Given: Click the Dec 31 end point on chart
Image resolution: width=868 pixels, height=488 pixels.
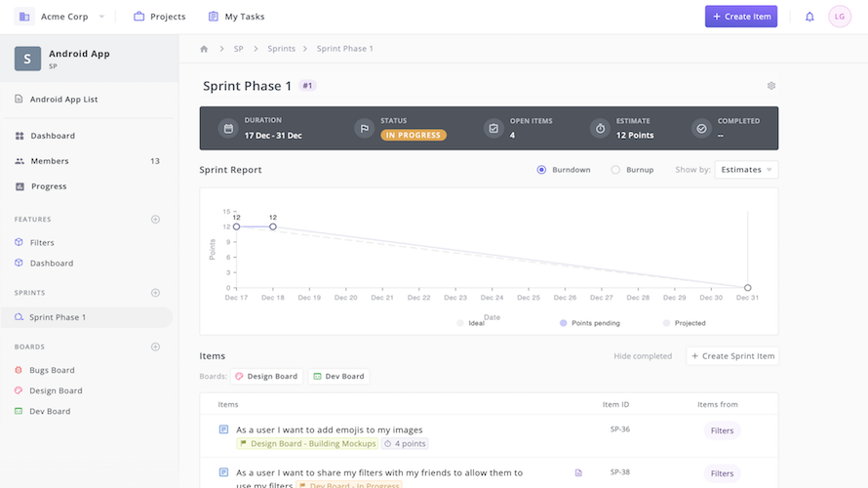Looking at the screenshot, I should point(747,288).
